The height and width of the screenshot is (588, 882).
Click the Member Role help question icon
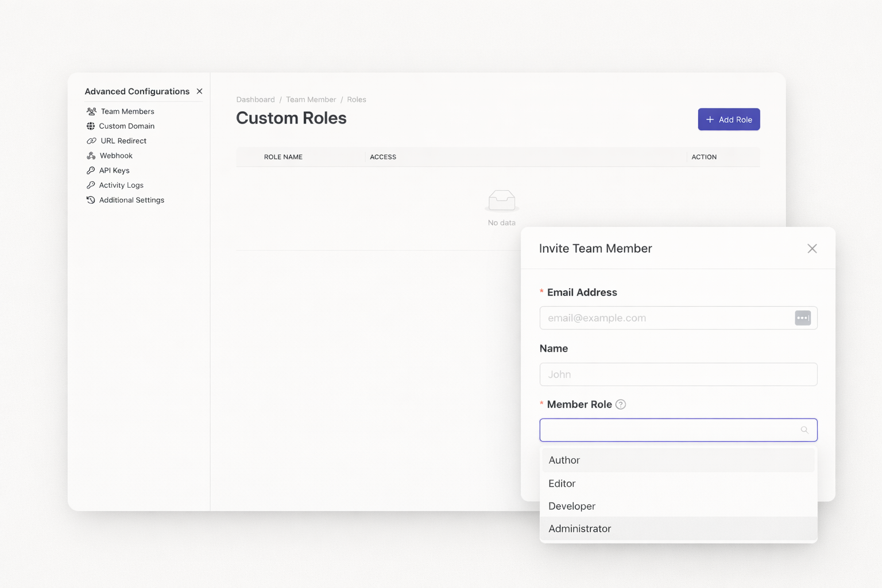point(621,404)
